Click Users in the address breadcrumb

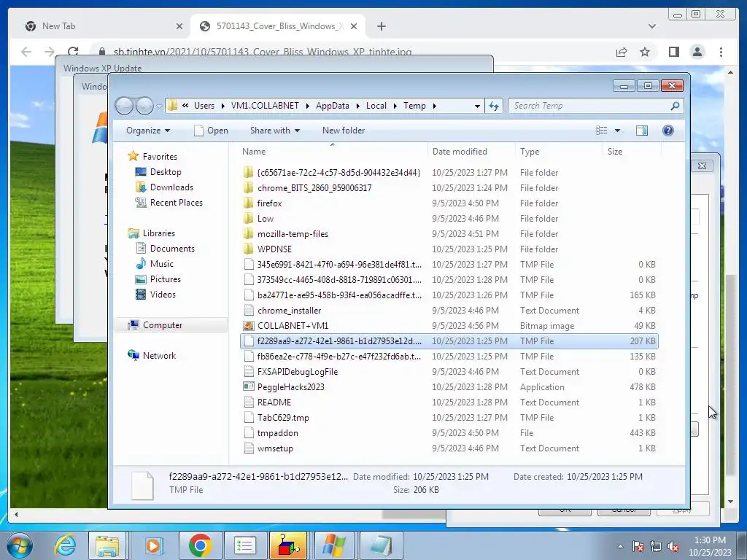pos(204,106)
